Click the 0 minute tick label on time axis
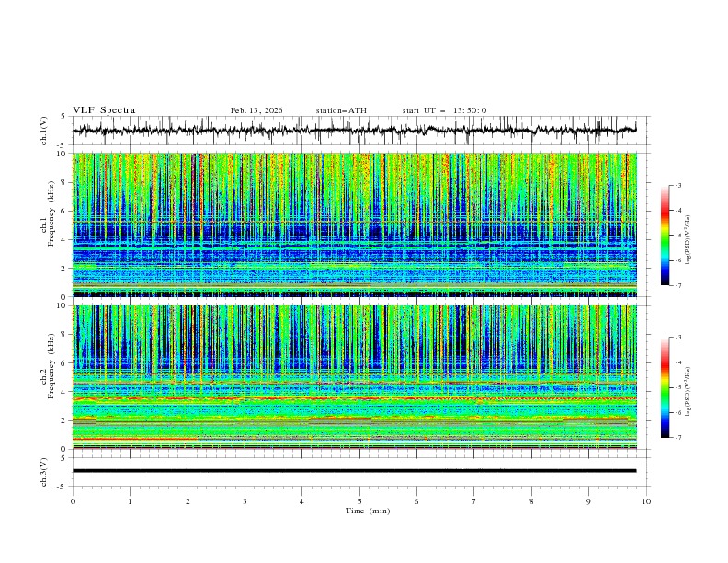728x563 pixels. 74,501
